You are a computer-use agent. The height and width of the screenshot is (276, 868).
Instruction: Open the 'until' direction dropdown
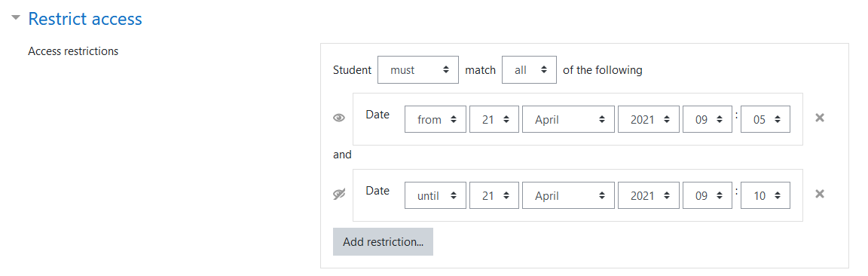coord(435,195)
